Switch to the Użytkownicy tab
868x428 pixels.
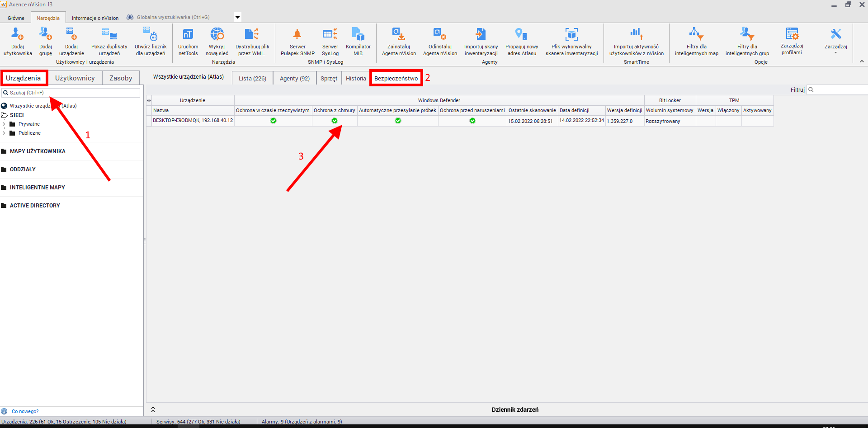click(75, 78)
